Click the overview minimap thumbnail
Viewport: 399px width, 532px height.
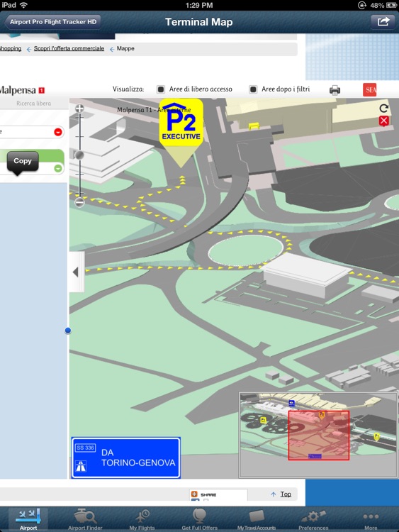coord(318,436)
